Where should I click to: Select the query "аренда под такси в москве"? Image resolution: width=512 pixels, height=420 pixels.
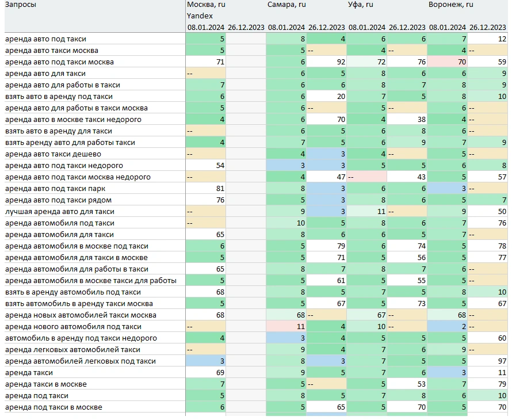(x=54, y=407)
